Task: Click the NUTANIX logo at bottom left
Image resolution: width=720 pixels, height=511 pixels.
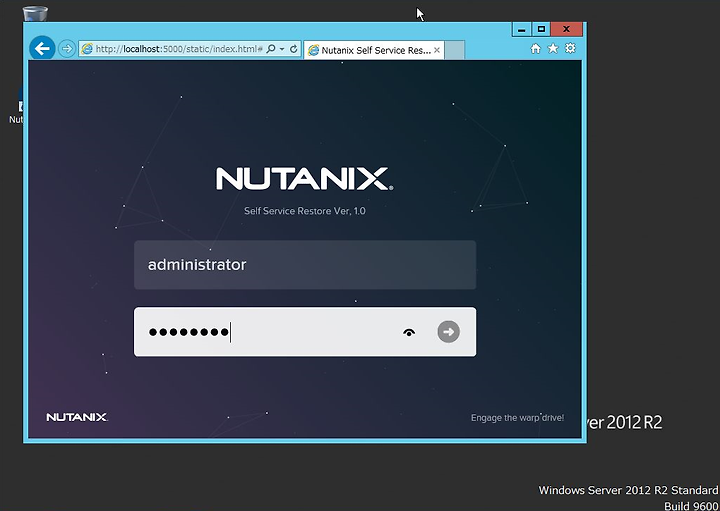Action: 77,417
